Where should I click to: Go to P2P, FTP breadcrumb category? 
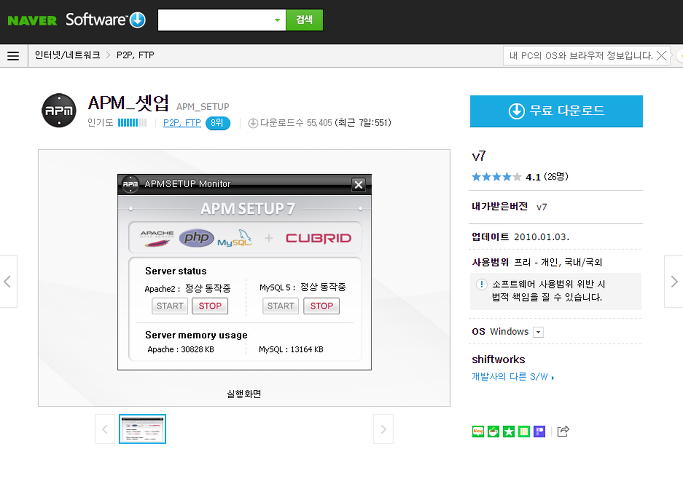point(135,55)
